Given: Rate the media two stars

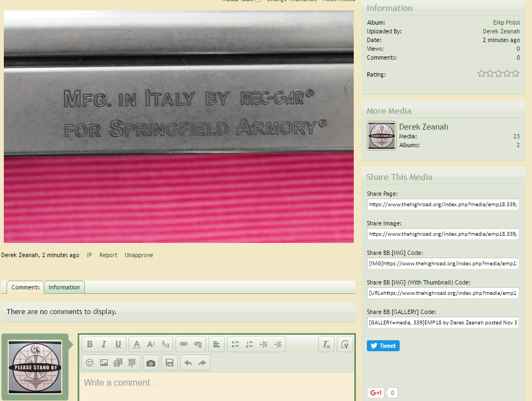Looking at the screenshot, I should (490, 73).
